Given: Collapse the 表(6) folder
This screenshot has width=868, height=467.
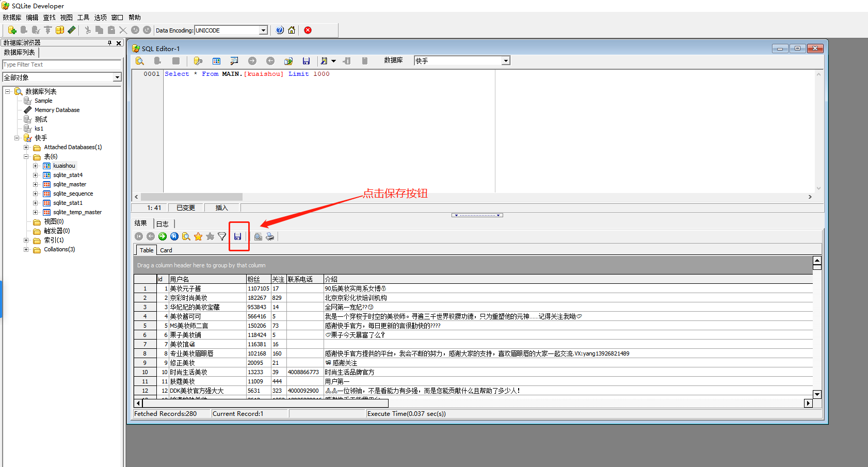Looking at the screenshot, I should [x=26, y=156].
